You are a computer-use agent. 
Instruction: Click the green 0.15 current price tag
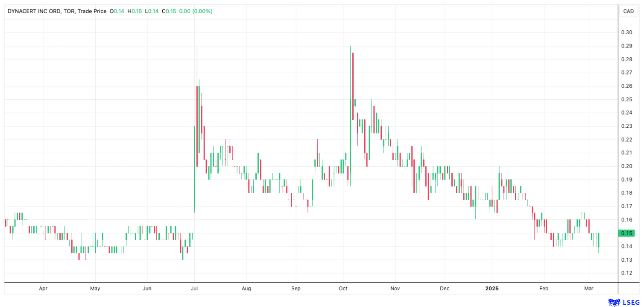[x=626, y=233]
